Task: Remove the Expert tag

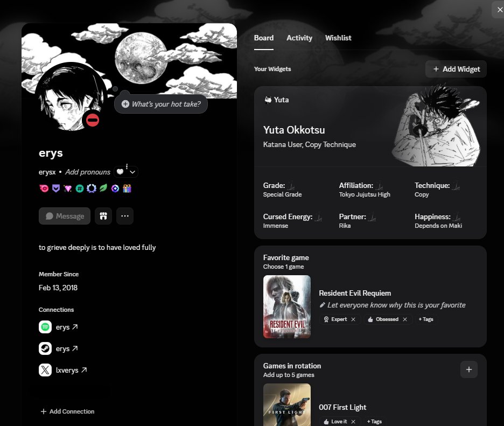Action: 353,319
